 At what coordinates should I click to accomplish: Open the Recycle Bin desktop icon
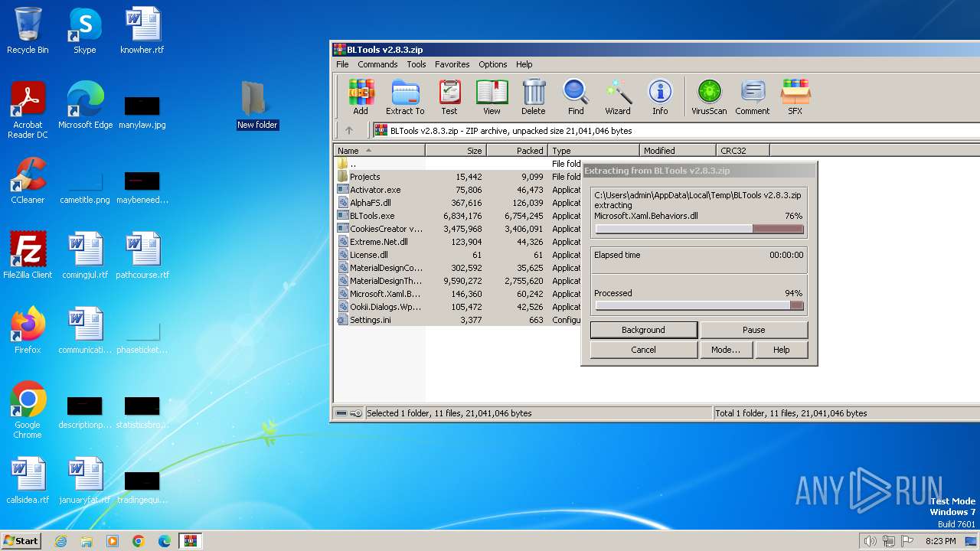(x=28, y=31)
